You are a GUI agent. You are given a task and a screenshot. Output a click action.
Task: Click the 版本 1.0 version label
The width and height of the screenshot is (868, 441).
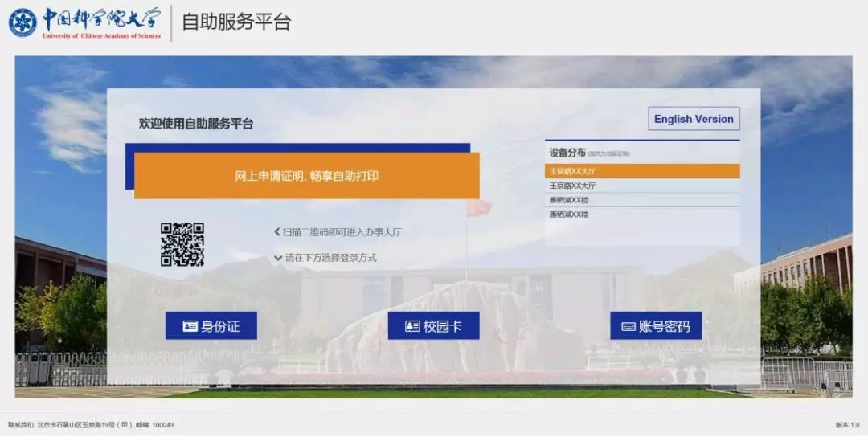(x=846, y=425)
